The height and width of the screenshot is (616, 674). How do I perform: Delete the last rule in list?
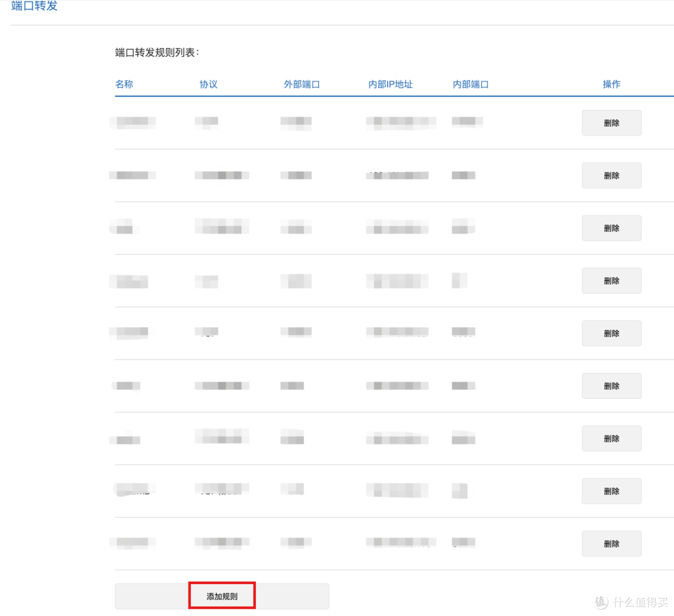click(x=611, y=544)
